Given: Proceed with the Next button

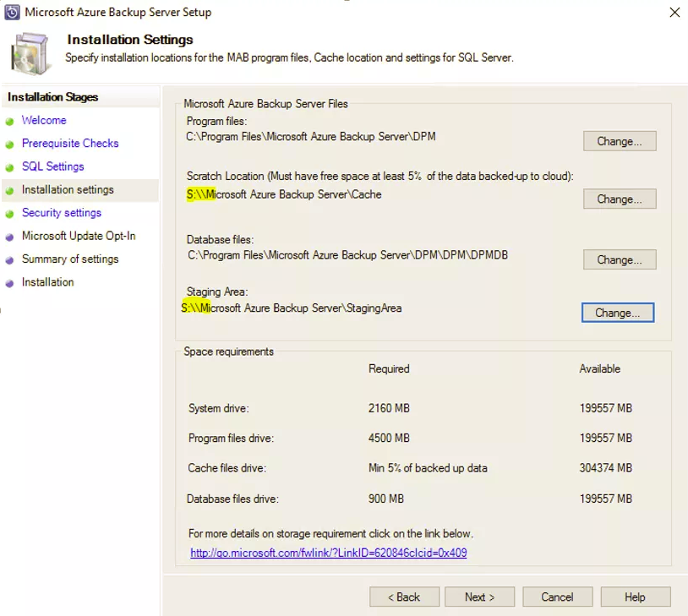Looking at the screenshot, I should click(x=479, y=597).
